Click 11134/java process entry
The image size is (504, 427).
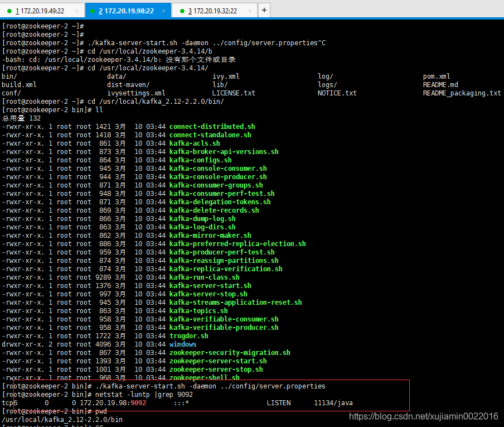click(333, 403)
